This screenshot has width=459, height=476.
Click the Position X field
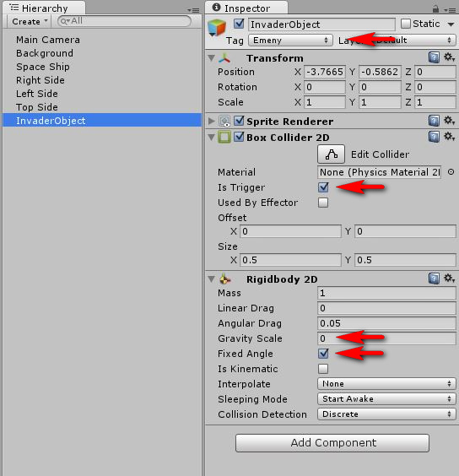[x=325, y=72]
